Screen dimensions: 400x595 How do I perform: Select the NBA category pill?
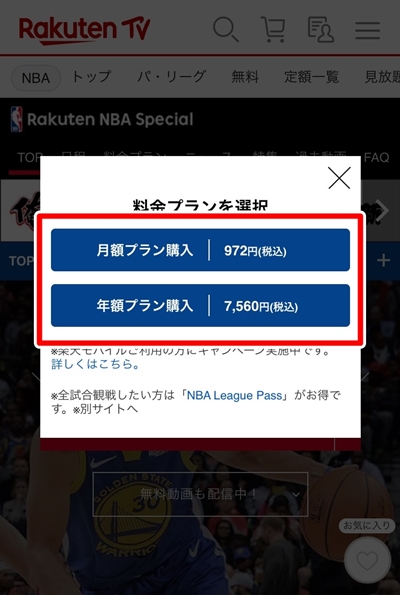click(x=36, y=78)
